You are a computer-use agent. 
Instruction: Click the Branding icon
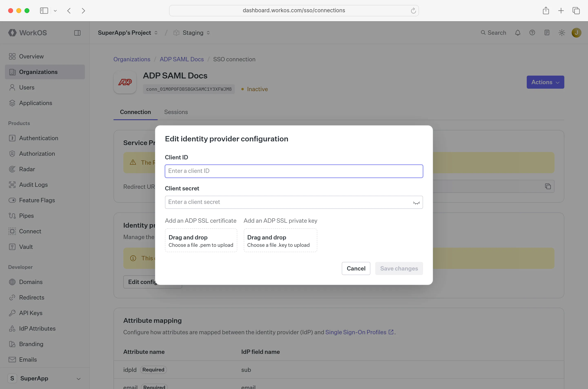point(12,344)
